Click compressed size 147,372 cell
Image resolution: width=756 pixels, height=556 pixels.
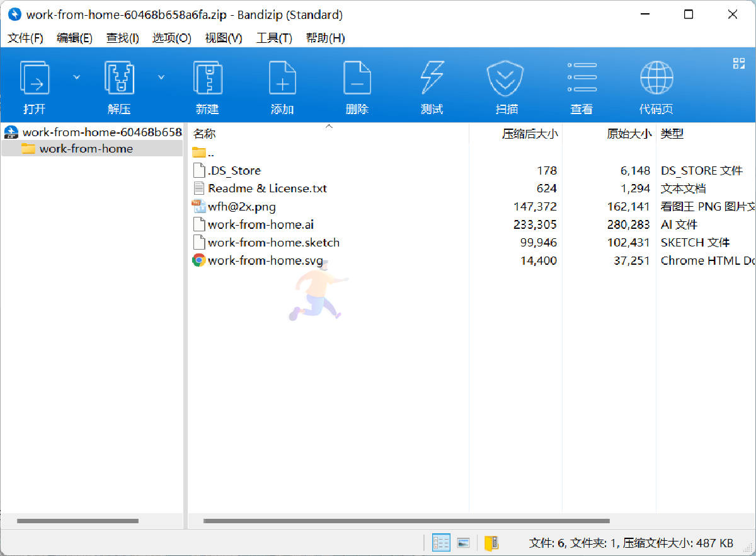[x=535, y=206]
